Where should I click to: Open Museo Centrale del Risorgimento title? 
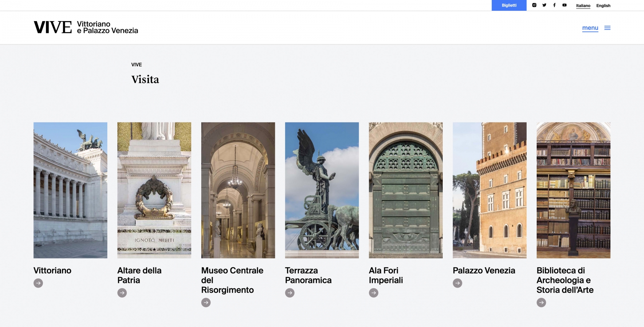[x=232, y=280]
